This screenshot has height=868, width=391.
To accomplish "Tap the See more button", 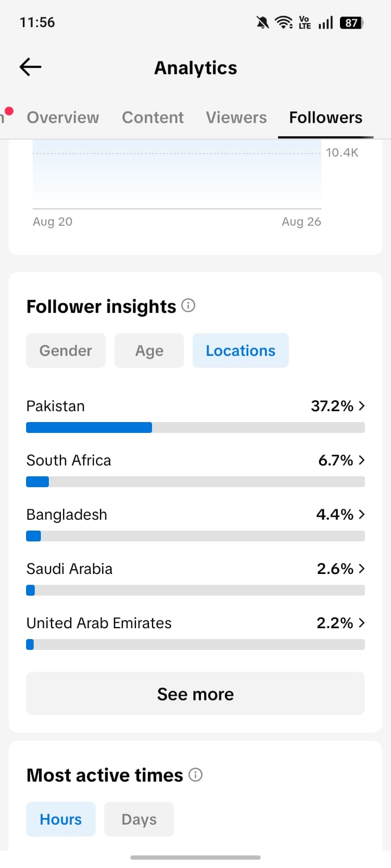I will pos(195,693).
